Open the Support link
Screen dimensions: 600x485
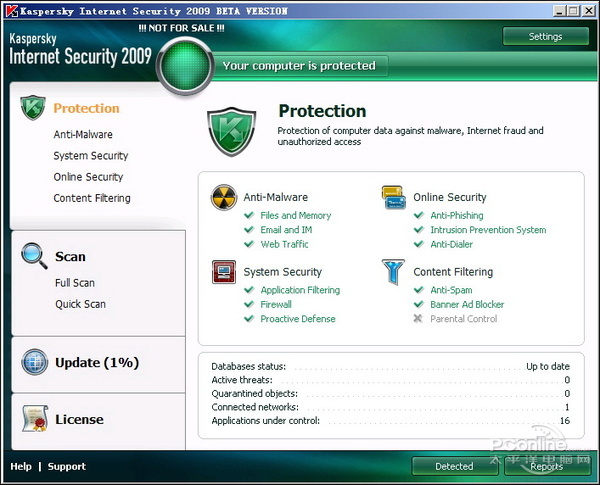67,467
